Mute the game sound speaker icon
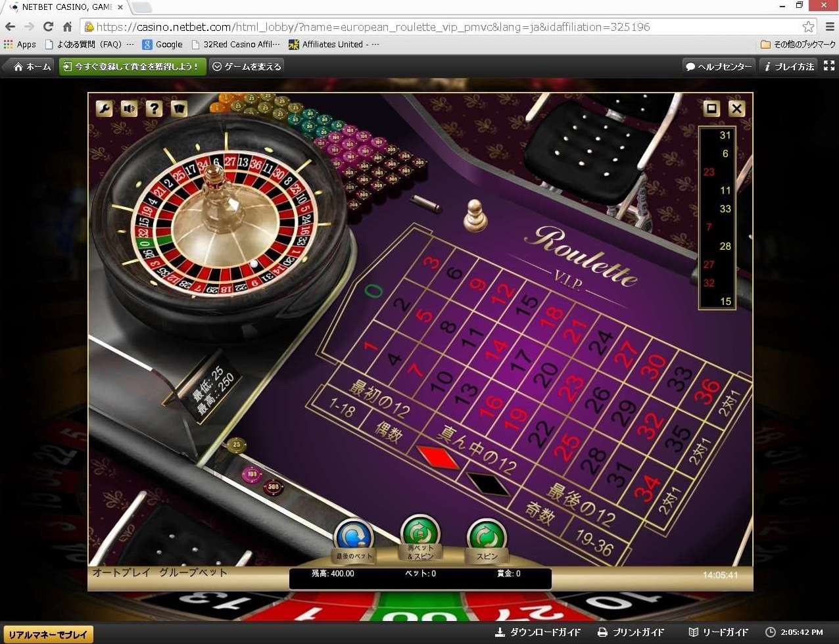 tap(130, 108)
